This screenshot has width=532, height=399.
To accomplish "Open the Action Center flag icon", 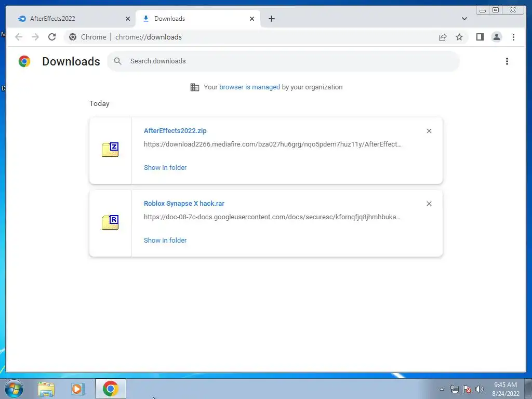I will tap(467, 389).
